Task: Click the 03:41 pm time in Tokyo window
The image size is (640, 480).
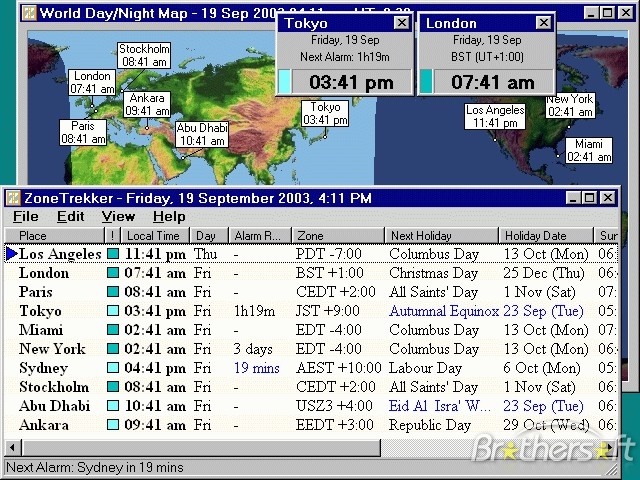Action: (351, 82)
